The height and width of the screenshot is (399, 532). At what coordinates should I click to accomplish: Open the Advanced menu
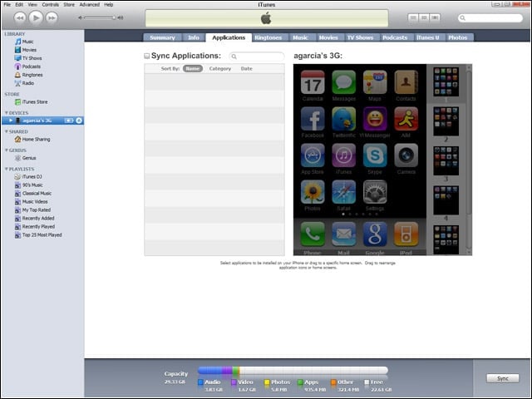point(89,4)
